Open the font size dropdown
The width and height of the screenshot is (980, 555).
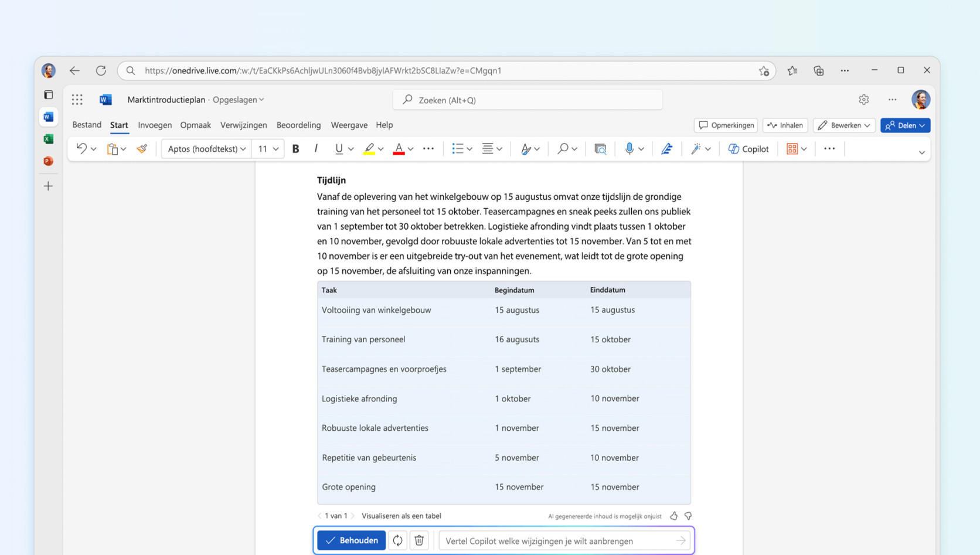pos(268,149)
